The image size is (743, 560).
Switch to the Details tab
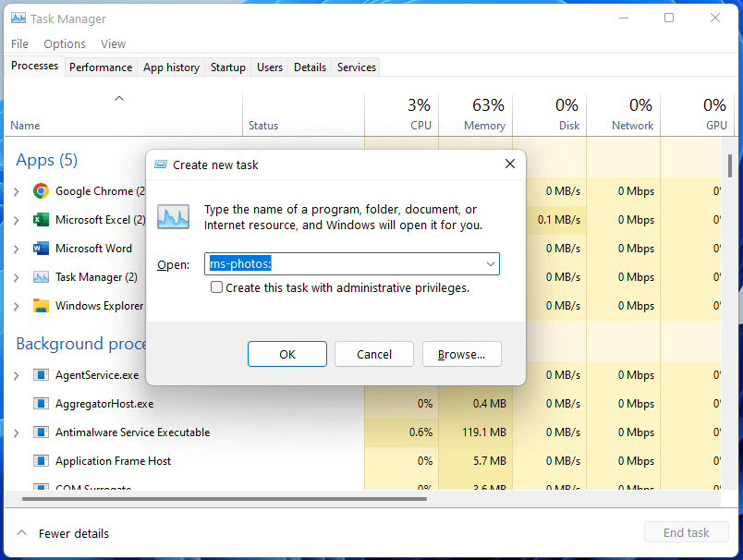(x=311, y=67)
